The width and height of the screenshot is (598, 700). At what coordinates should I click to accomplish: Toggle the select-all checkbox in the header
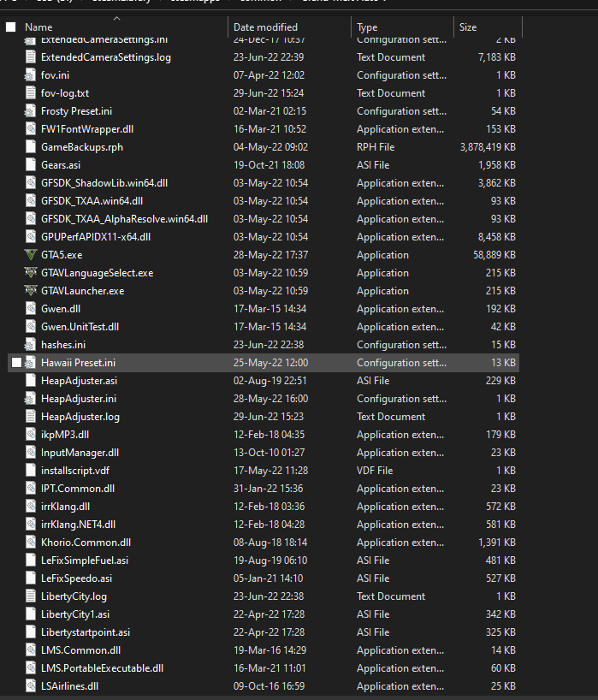tap(11, 27)
